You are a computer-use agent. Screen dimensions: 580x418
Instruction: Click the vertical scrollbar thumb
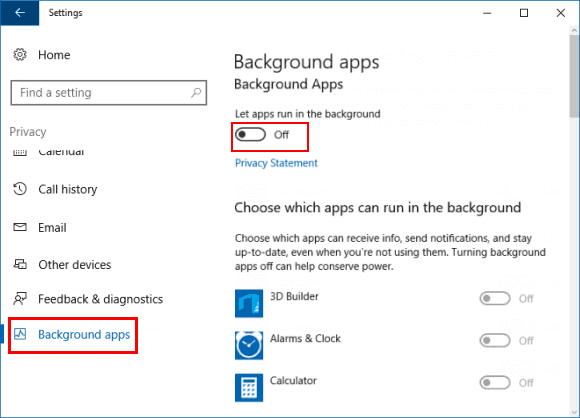click(574, 77)
